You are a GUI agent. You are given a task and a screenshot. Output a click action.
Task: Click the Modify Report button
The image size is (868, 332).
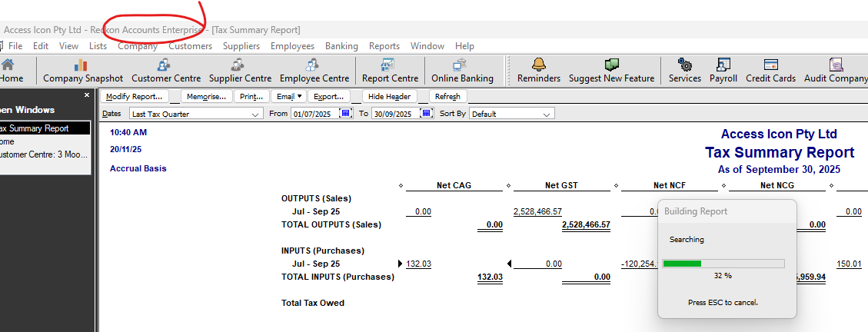click(134, 96)
